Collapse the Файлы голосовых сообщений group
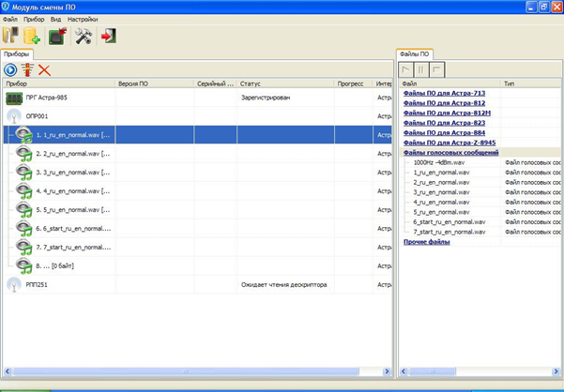 [450, 152]
